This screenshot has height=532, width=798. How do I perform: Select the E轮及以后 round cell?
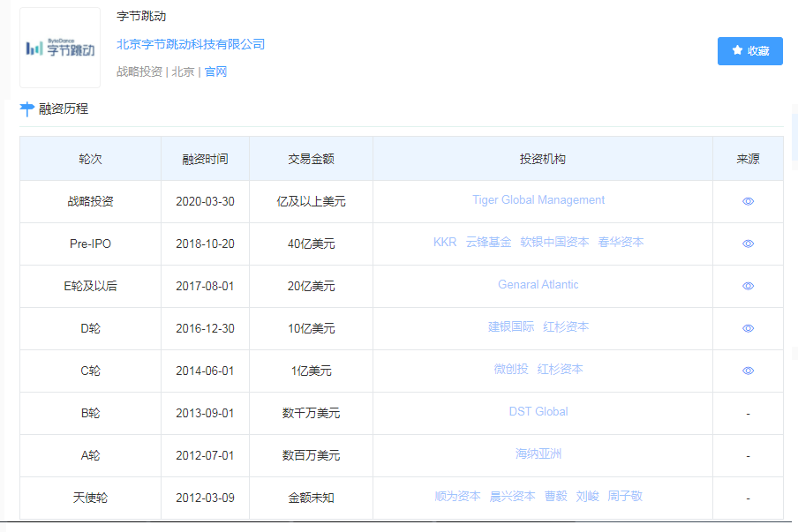[x=91, y=286]
